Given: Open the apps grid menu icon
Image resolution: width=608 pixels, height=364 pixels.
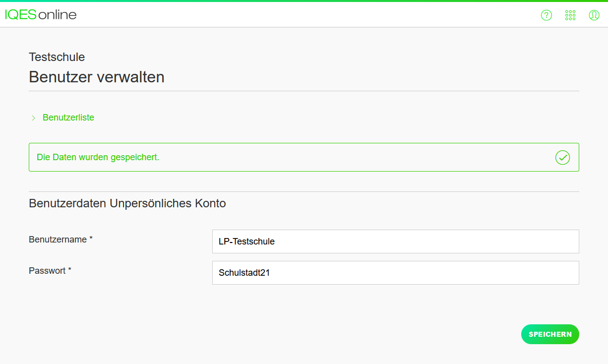Looking at the screenshot, I should [x=570, y=15].
